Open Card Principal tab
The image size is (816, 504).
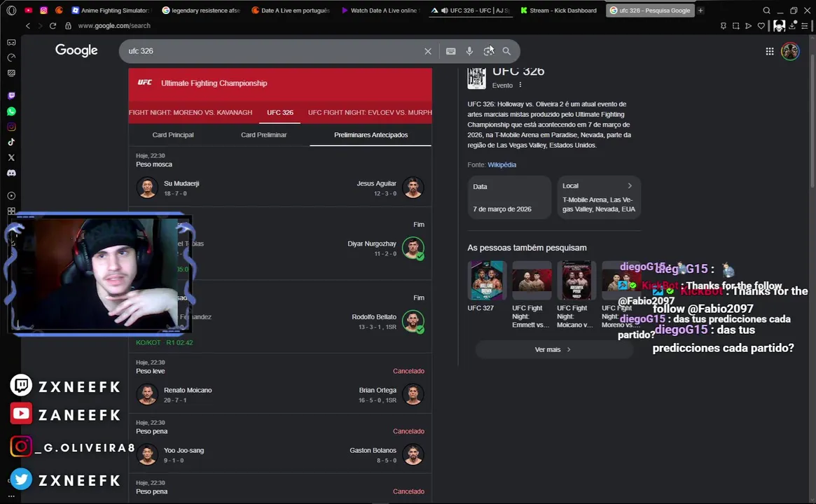[173, 134]
